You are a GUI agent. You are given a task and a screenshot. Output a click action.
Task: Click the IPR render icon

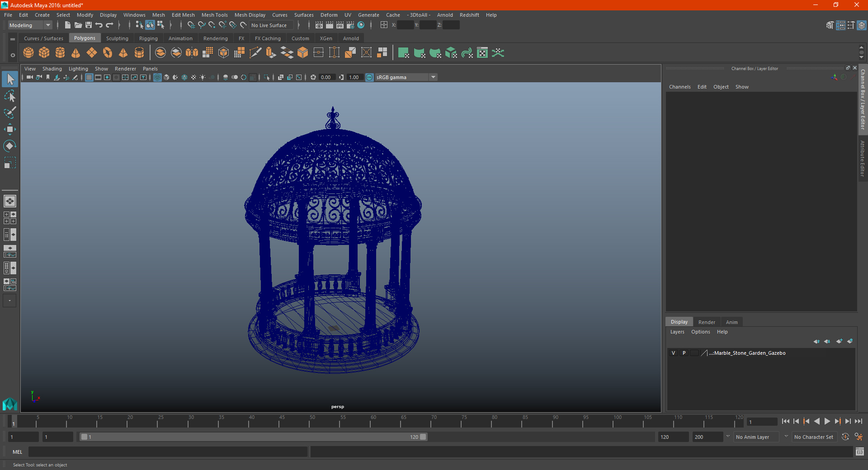coord(340,25)
